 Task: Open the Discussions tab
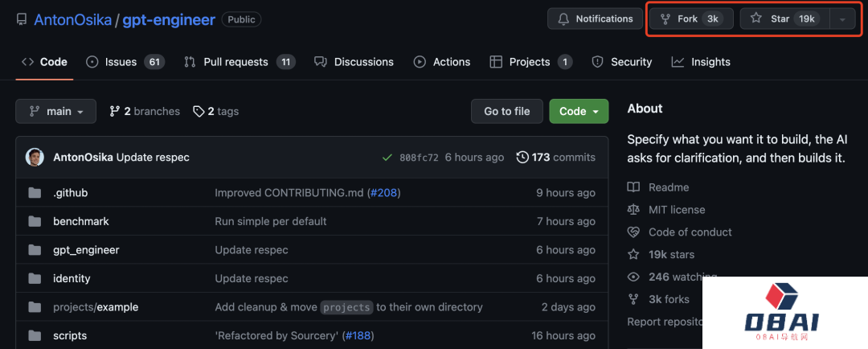354,62
